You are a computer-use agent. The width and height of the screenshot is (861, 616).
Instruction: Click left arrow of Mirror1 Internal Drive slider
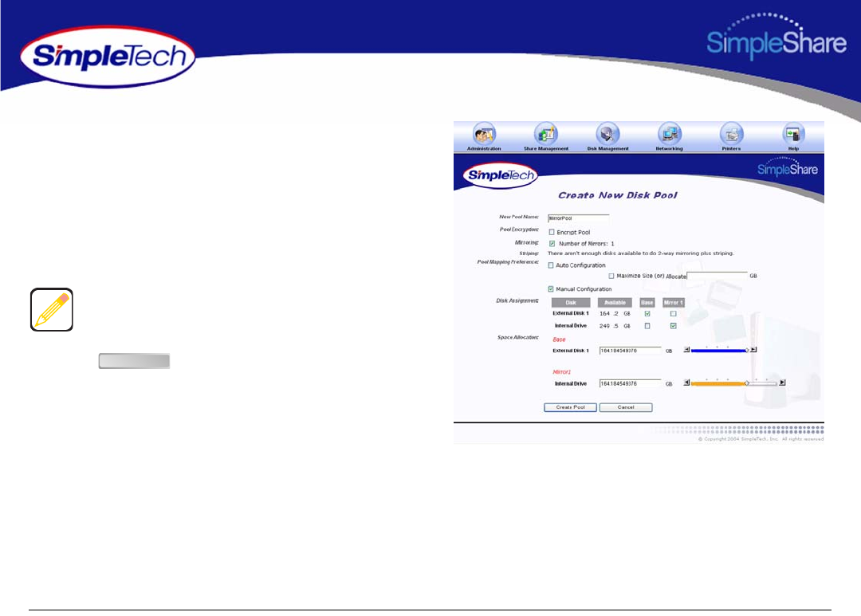coord(686,383)
